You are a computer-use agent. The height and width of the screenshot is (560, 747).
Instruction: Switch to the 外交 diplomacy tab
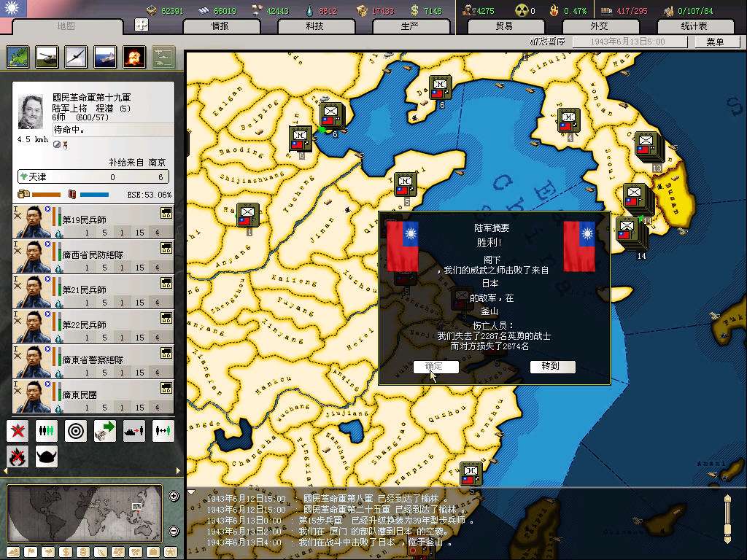(x=598, y=26)
